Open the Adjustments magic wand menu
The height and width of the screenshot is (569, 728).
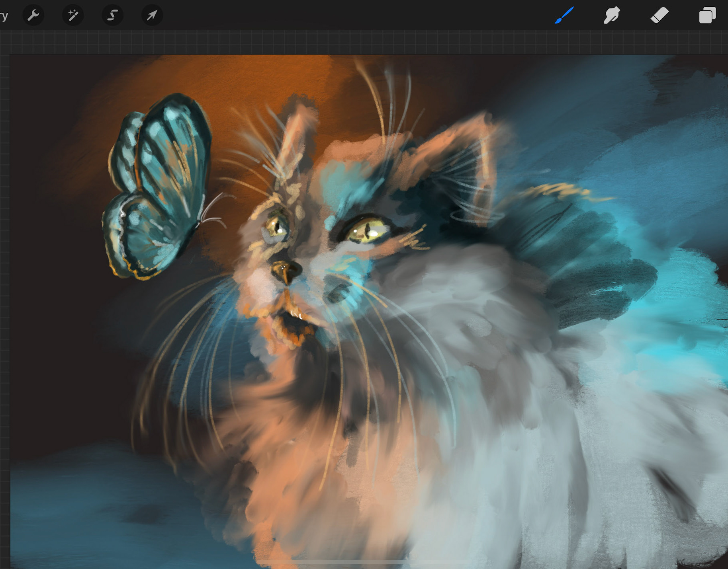pyautogui.click(x=73, y=16)
